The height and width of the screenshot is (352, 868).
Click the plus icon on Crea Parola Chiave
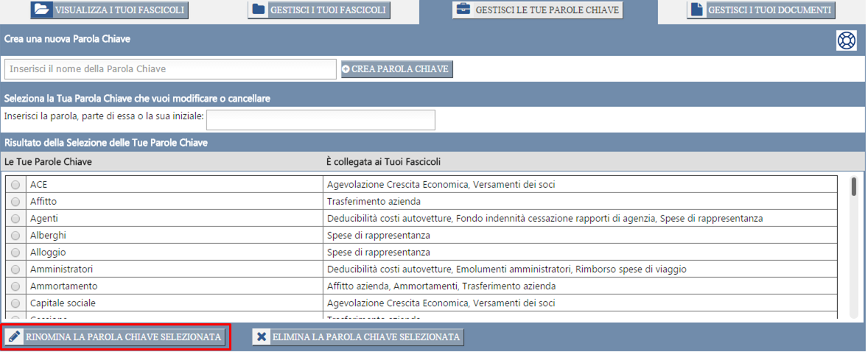[346, 68]
